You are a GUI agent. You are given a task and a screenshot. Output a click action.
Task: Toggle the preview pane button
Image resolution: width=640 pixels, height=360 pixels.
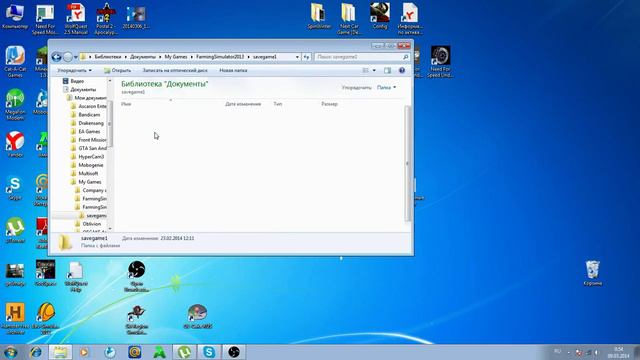387,71
